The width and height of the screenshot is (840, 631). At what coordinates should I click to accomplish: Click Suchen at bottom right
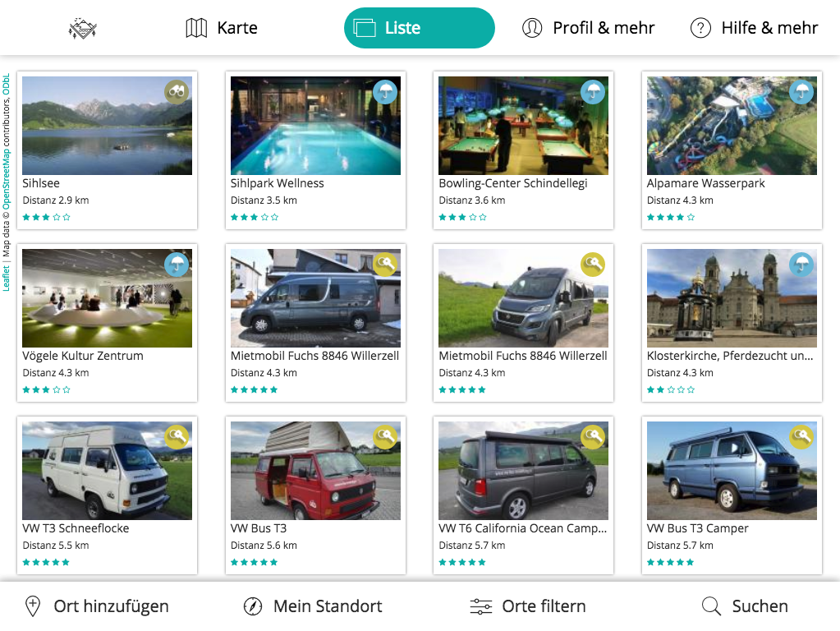(x=745, y=606)
